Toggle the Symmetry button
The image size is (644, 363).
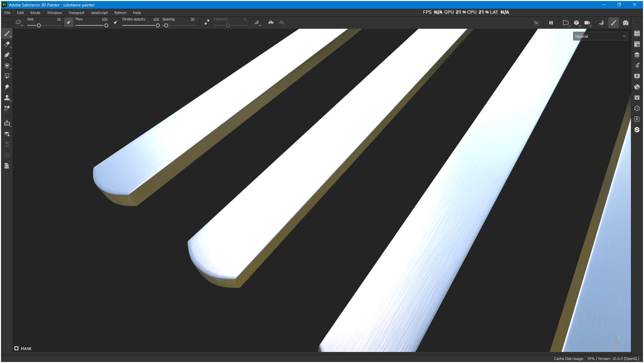[271, 22]
